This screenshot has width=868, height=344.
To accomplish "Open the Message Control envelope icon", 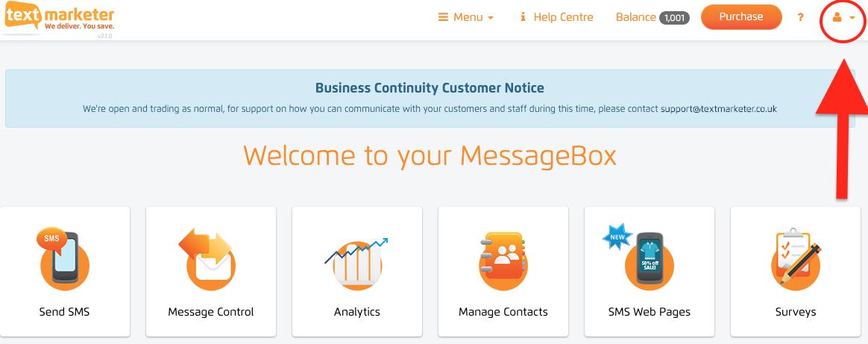I will tap(209, 259).
